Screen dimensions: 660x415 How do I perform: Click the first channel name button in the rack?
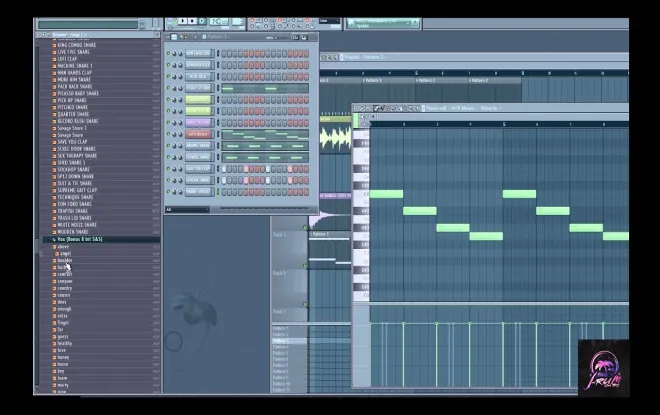tap(198, 53)
